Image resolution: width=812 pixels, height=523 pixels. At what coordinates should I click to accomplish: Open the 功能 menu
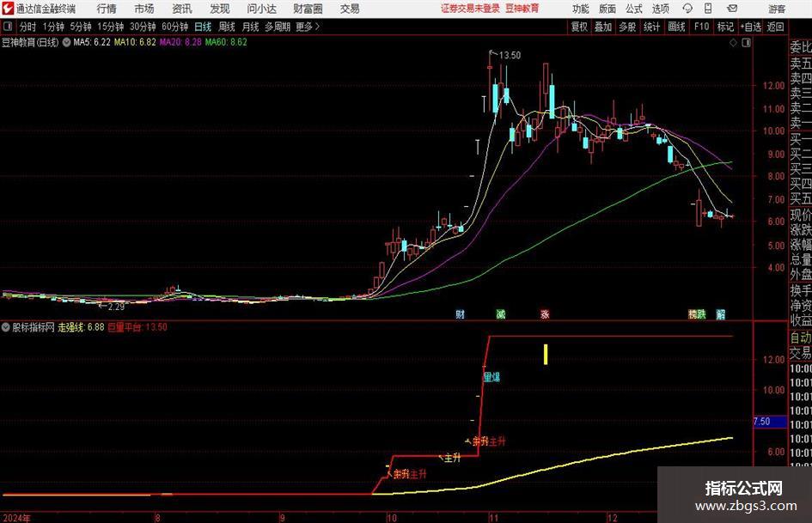[x=581, y=9]
